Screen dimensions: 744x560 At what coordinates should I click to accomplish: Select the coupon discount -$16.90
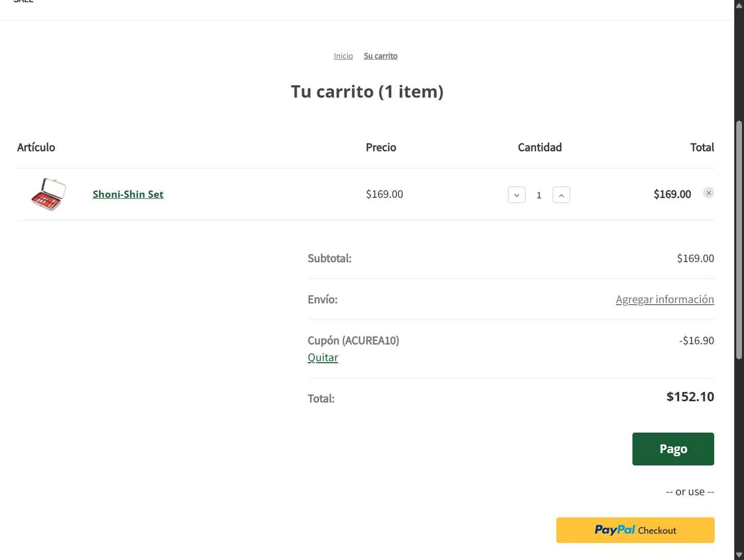coord(696,341)
